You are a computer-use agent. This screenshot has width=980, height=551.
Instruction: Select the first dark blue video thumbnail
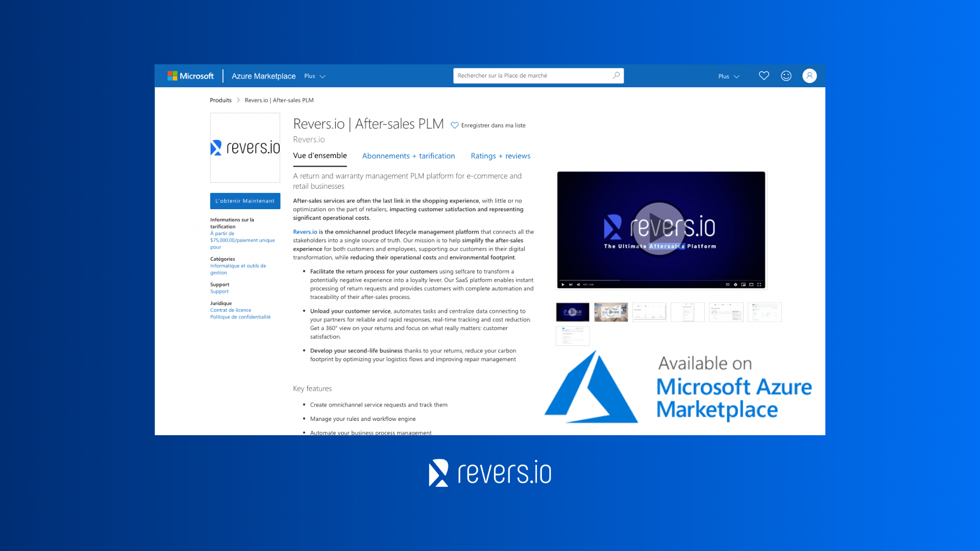pyautogui.click(x=573, y=312)
